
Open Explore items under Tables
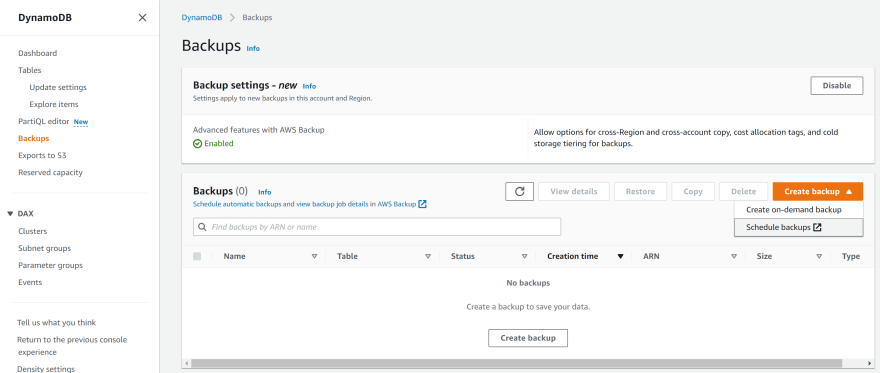point(54,104)
